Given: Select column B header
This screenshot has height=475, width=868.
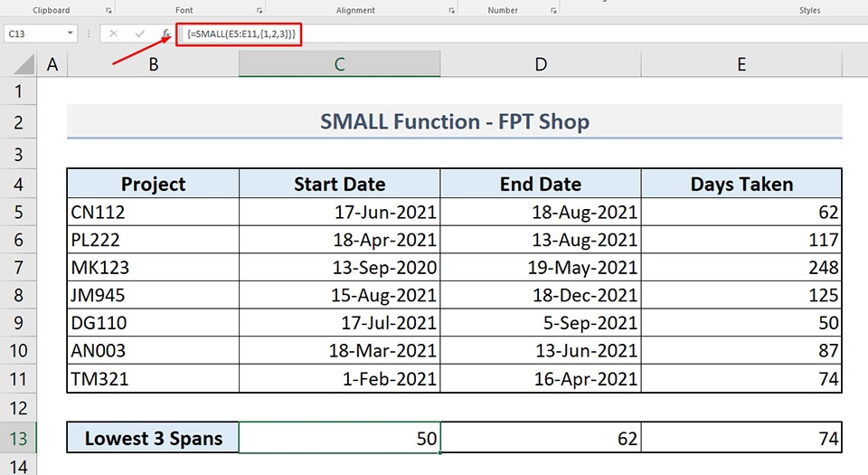Looking at the screenshot, I should (154, 64).
